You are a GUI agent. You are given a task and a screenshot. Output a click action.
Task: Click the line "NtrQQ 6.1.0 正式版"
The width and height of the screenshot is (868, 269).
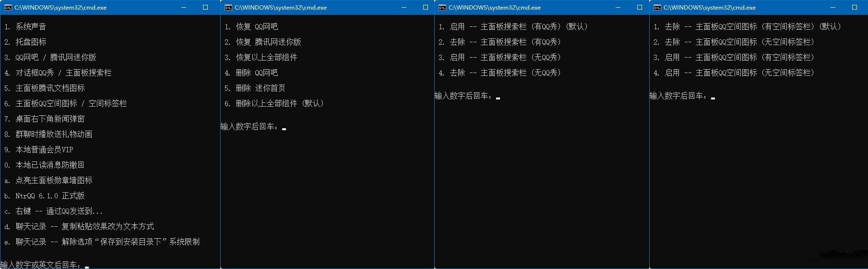50,196
